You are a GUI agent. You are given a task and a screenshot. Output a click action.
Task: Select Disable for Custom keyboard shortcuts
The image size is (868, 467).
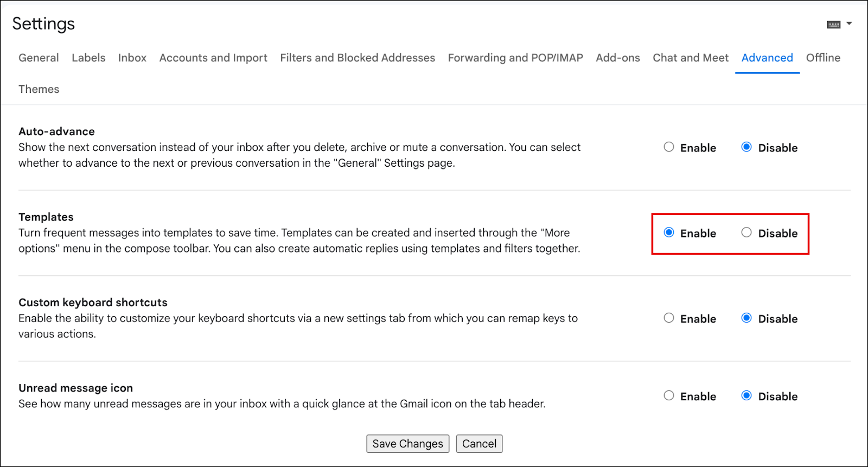[x=746, y=318]
